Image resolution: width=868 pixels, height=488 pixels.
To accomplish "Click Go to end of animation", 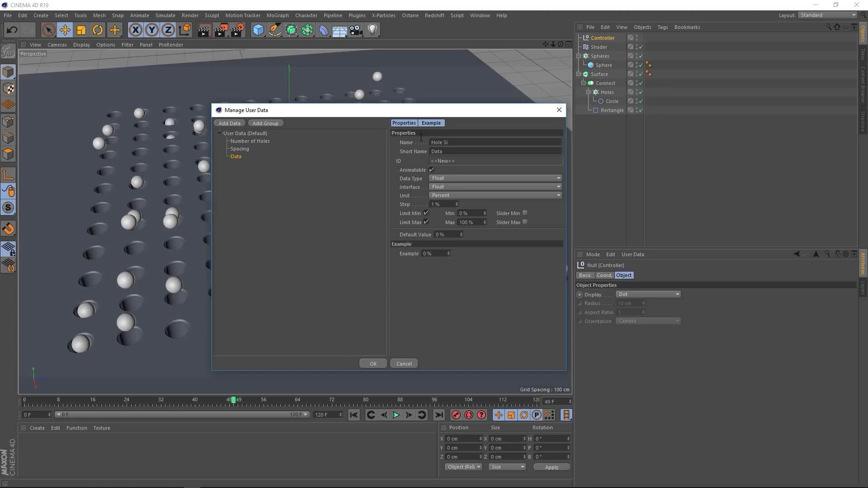I will [x=439, y=415].
